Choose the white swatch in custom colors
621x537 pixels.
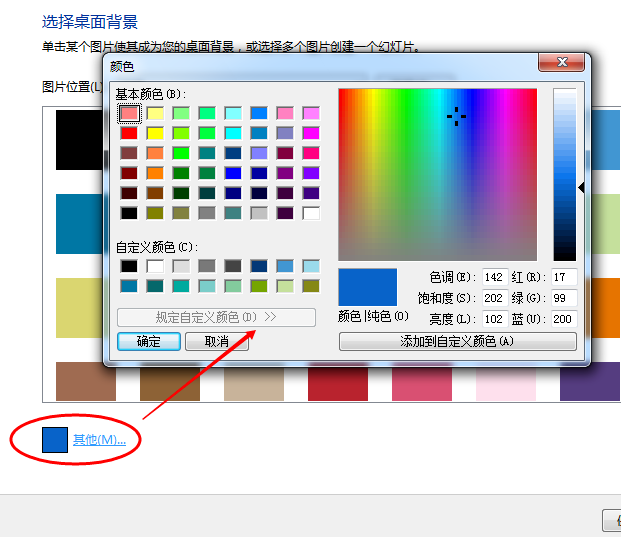pyautogui.click(x=155, y=266)
